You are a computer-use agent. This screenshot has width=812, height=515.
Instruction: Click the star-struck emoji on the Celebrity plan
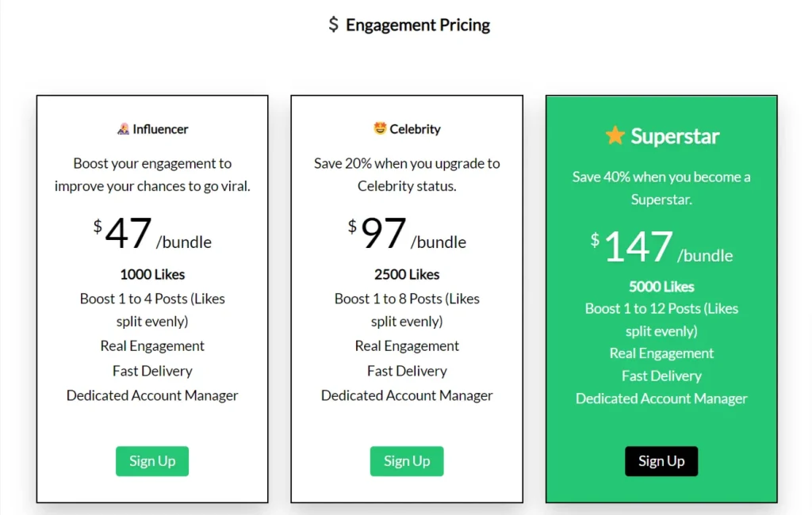[379, 128]
